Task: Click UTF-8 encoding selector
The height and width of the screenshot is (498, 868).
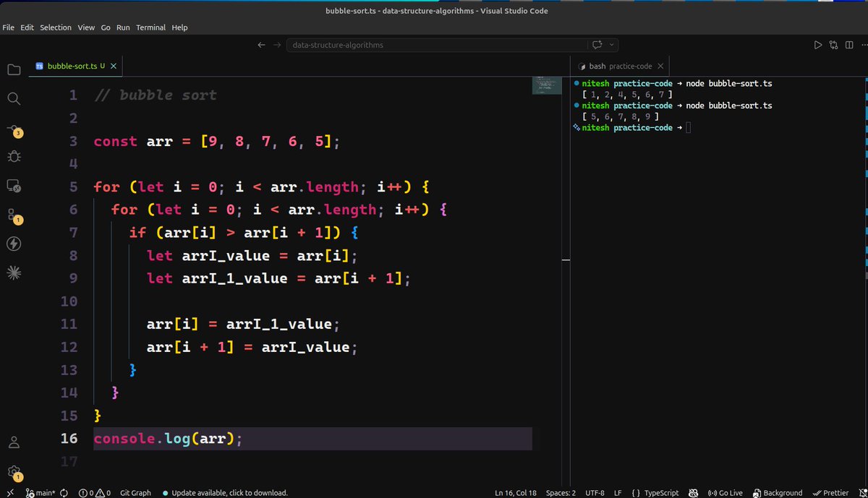Action: (594, 492)
